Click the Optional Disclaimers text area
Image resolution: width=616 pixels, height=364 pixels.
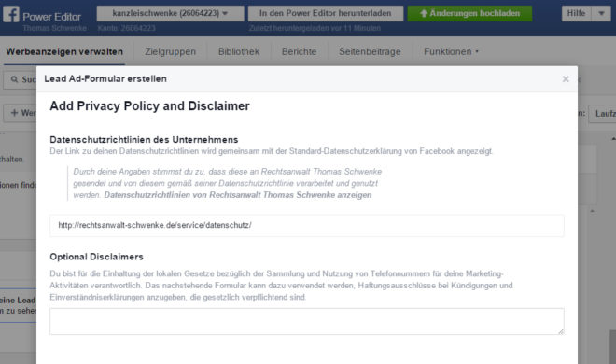tap(307, 322)
